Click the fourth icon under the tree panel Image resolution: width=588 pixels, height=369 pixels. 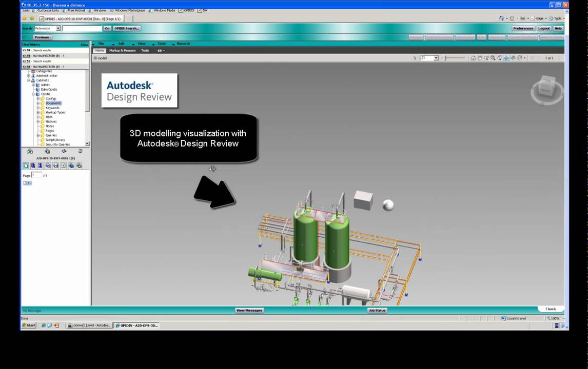(x=80, y=151)
